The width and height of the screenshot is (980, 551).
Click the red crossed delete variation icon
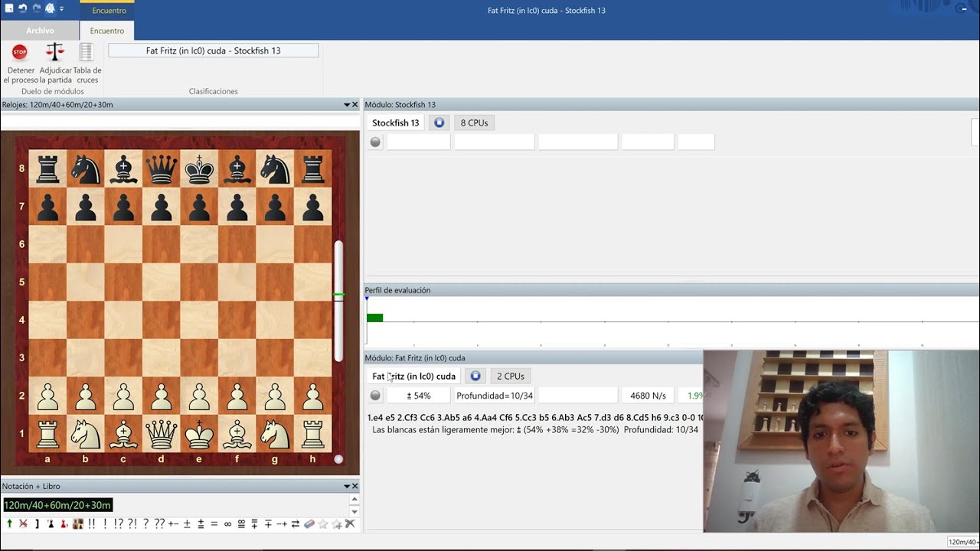pyautogui.click(x=23, y=524)
